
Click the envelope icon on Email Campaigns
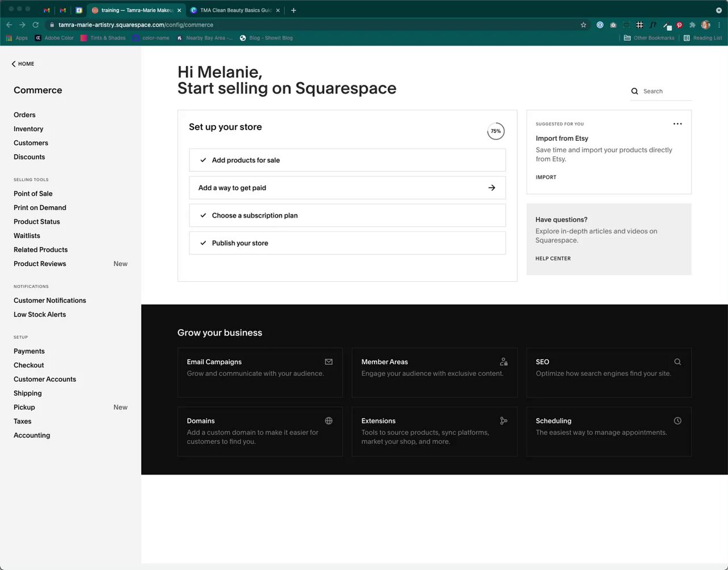point(329,362)
